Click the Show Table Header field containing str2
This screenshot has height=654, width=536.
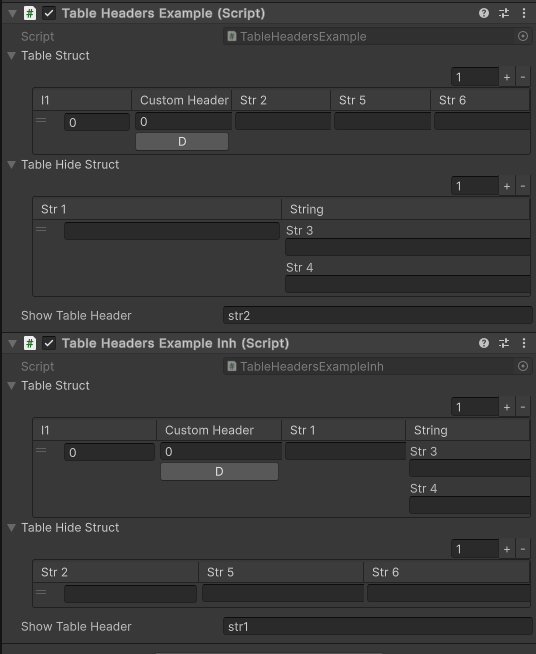(x=378, y=316)
